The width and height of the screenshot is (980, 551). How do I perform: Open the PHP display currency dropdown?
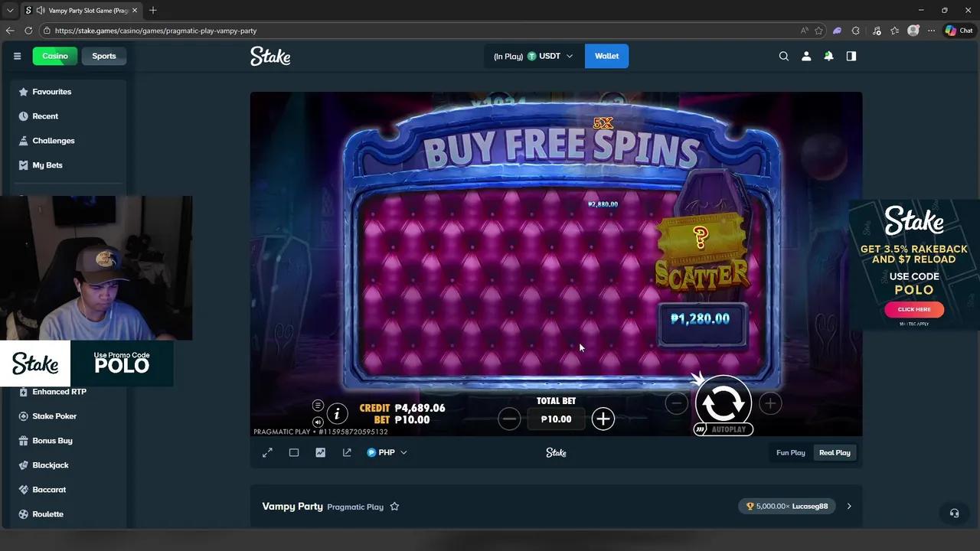tap(387, 452)
